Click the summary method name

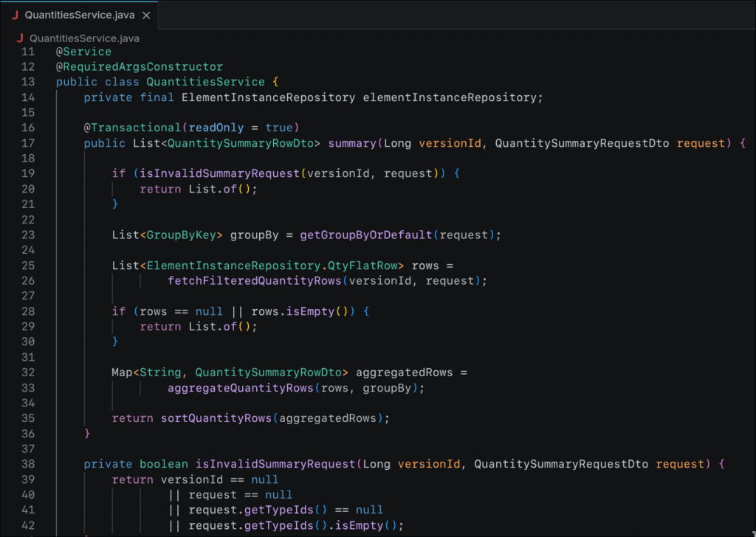coord(352,143)
